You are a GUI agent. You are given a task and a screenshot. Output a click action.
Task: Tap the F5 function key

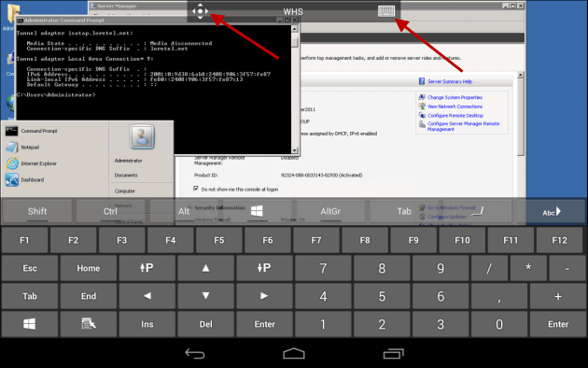tap(219, 240)
